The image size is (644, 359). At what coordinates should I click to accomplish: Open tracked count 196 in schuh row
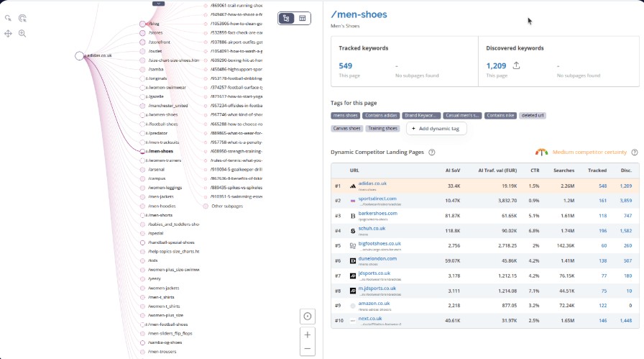coord(603,231)
